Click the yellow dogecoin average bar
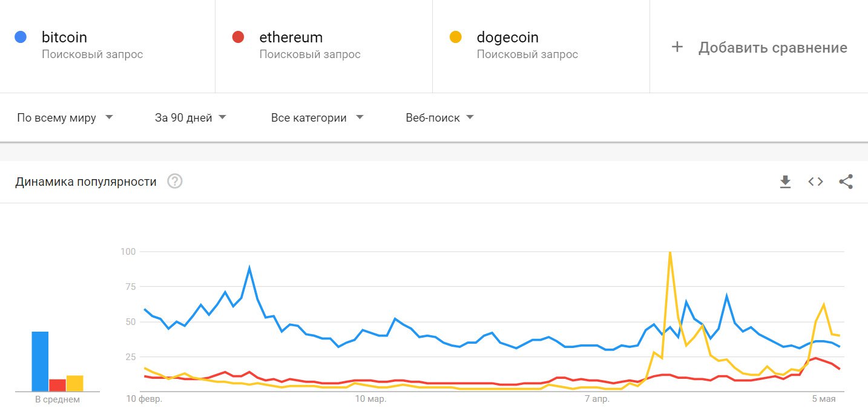 (x=74, y=384)
